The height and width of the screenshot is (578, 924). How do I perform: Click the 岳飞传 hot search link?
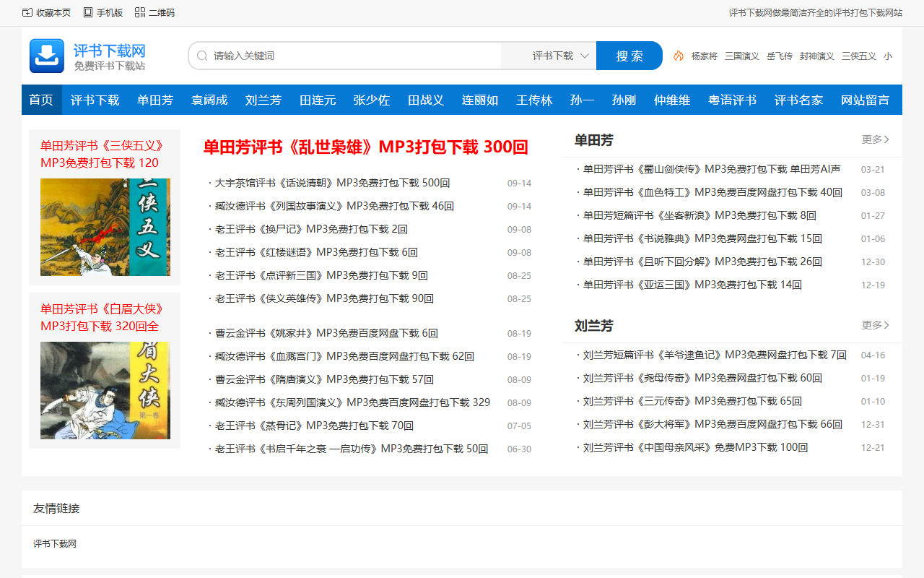coord(780,56)
